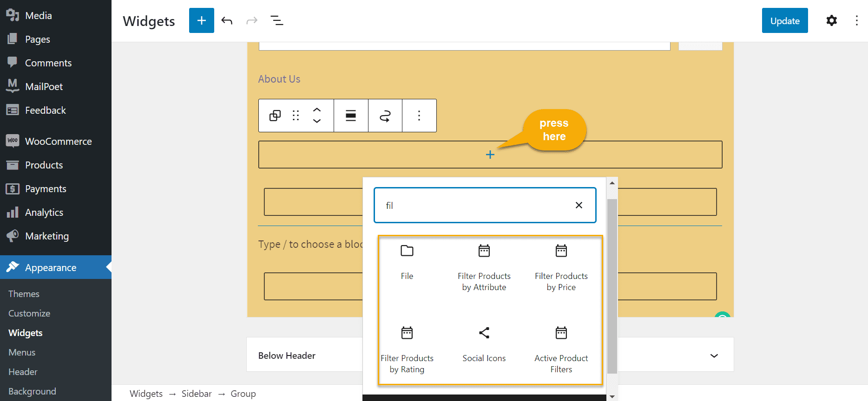Screen dimensions: 868x401
Task: Click Group in the breadcrumb
Action: coord(243,394)
